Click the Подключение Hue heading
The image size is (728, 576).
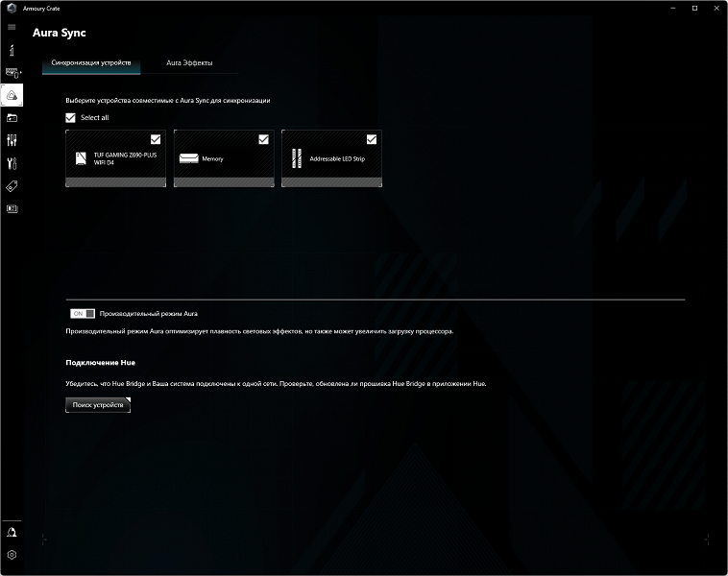click(100, 363)
